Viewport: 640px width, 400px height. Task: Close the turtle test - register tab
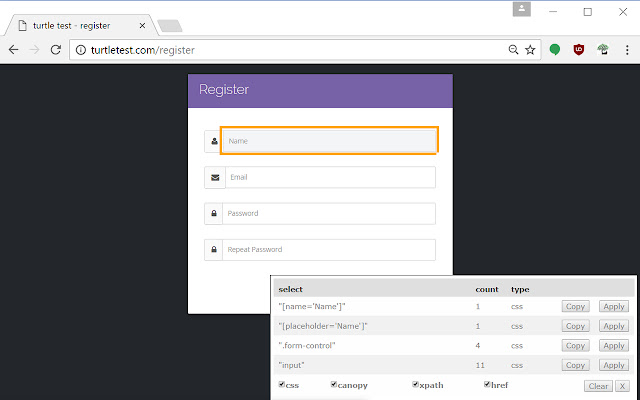point(142,26)
